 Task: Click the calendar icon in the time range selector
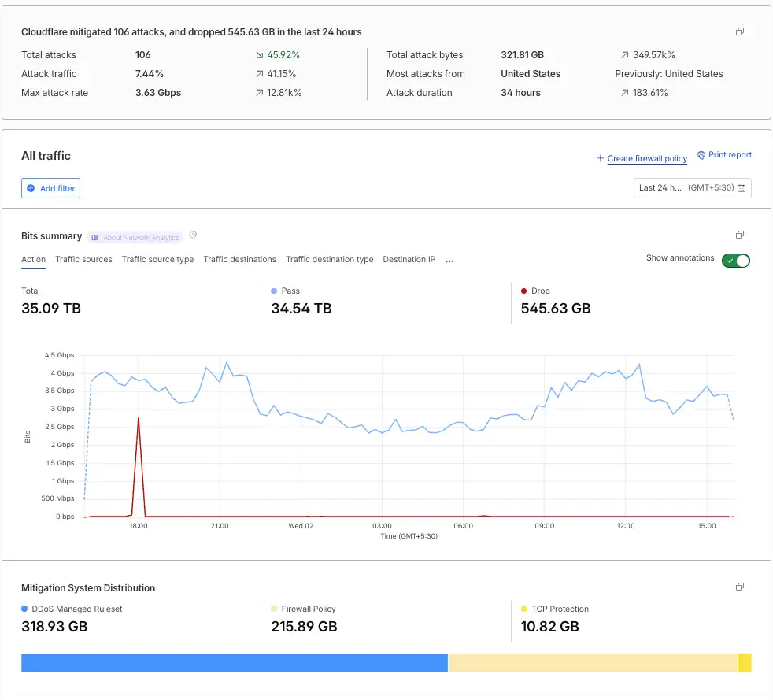coord(741,188)
